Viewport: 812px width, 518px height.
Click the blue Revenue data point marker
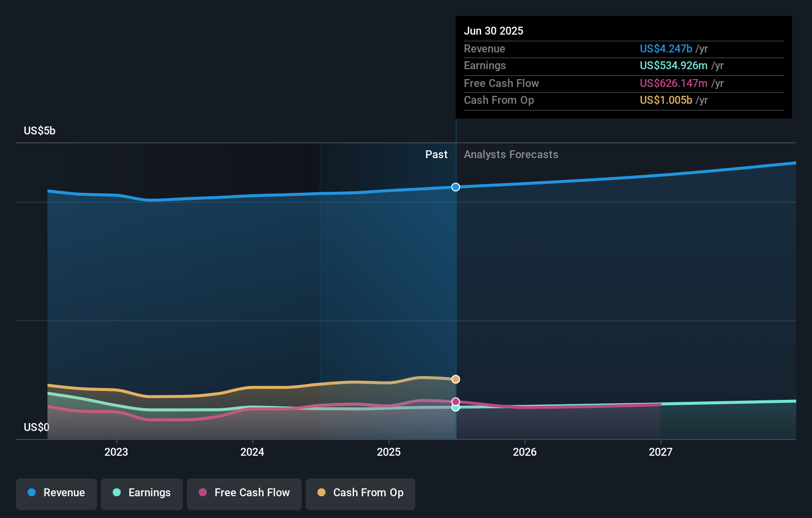[x=455, y=187]
